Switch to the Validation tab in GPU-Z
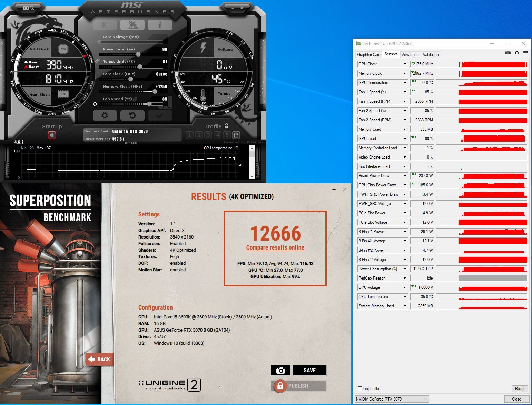The height and width of the screenshot is (405, 532). coord(431,55)
